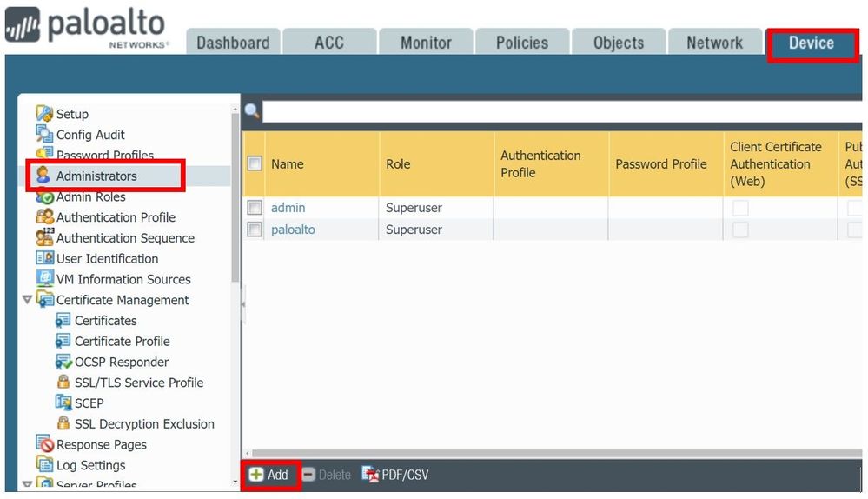Image resolution: width=868 pixels, height=499 pixels.
Task: Go to the Policies tab
Action: pos(522,42)
